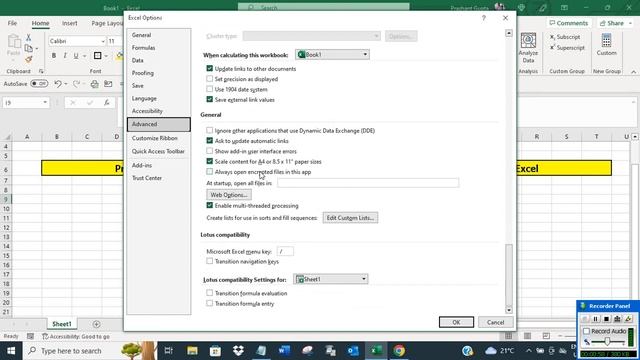Click the Undo arrow in Quick Access Toolbar
The image size is (640, 360).
(x=58, y=84)
